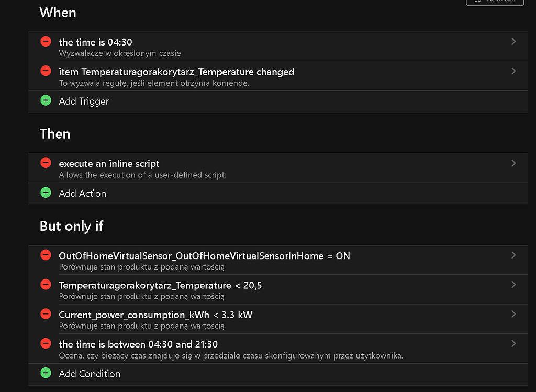Remove the "time is between 04:30 and 21:30" condition

46,343
